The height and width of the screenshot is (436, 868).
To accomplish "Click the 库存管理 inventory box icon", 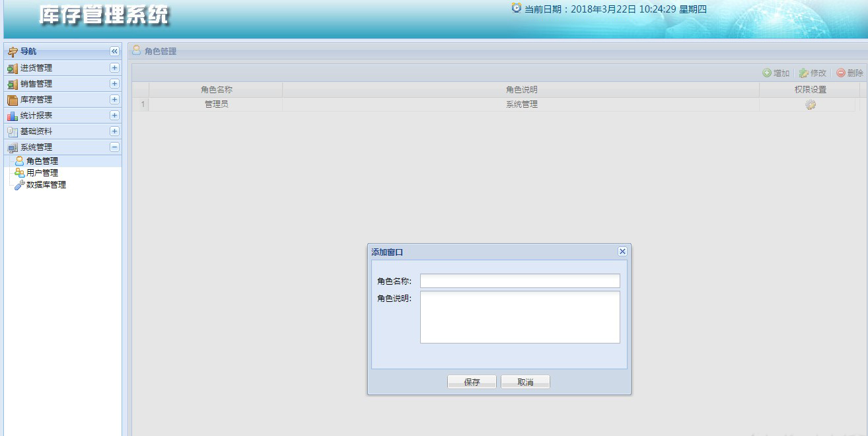I will 13,100.
